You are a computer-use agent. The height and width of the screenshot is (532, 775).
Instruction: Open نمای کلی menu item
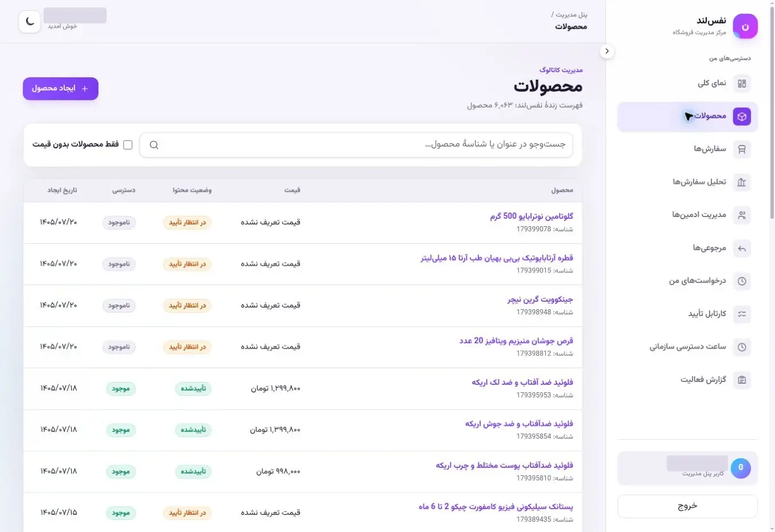[687, 84]
